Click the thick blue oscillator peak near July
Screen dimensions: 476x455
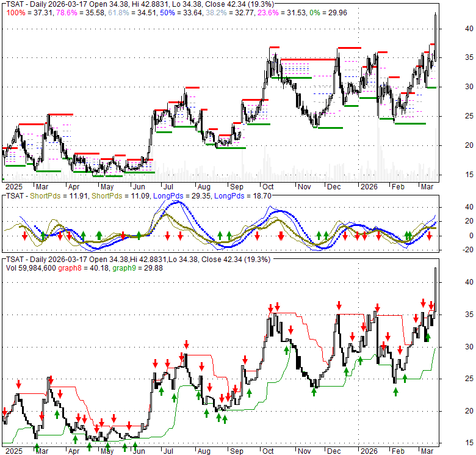click(x=178, y=202)
